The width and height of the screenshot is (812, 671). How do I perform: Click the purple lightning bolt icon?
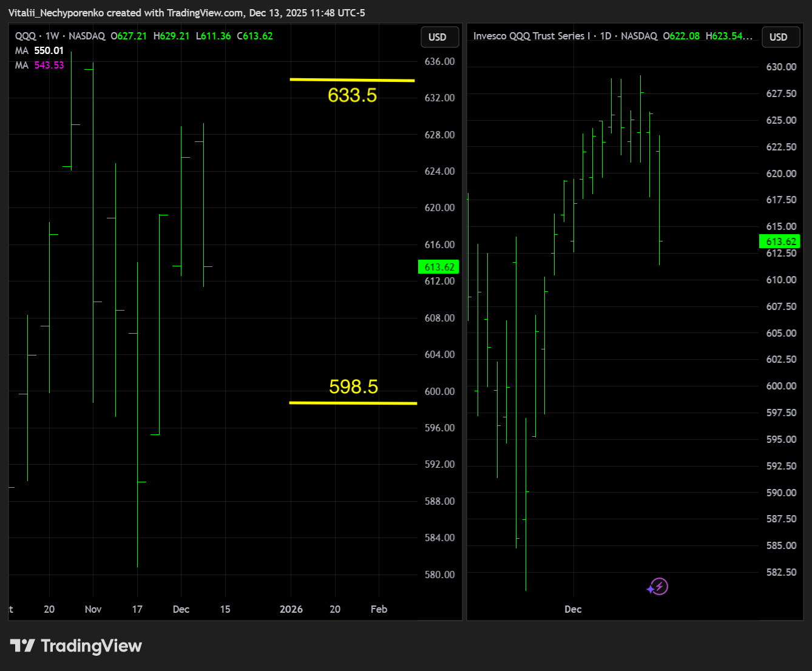pyautogui.click(x=658, y=587)
